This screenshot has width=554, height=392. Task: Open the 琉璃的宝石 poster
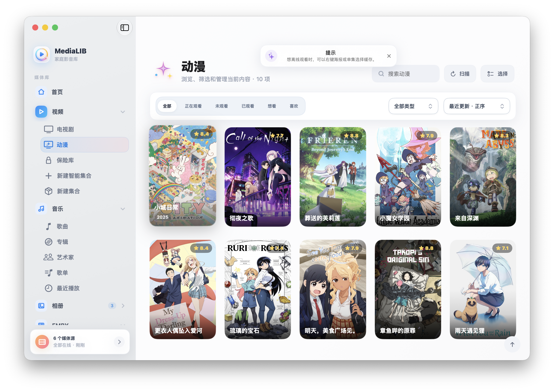(257, 289)
